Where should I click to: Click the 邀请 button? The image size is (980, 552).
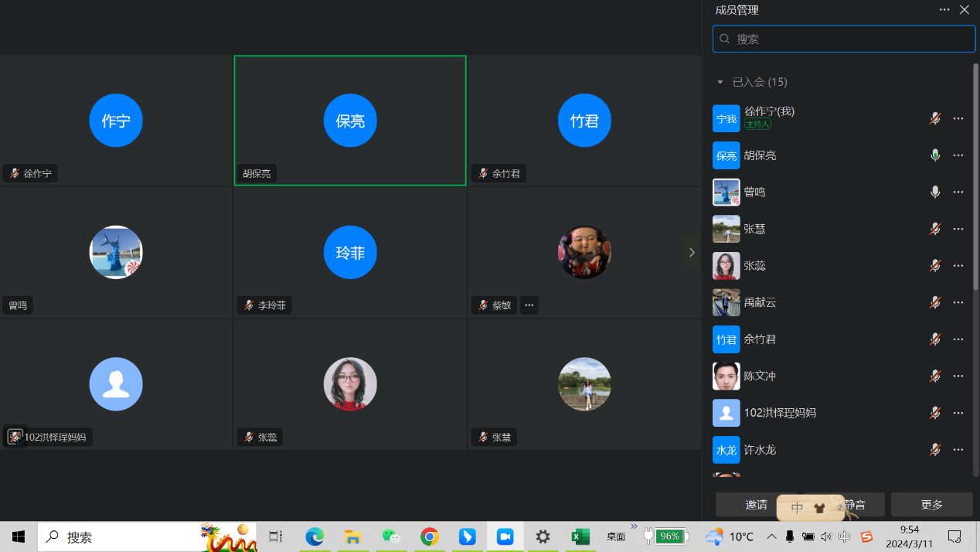pyautogui.click(x=756, y=505)
